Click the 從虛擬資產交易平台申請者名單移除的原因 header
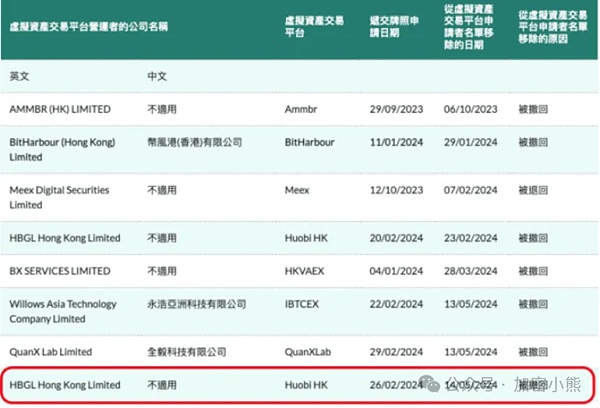Viewport: 600px width, 408px height. point(553,26)
